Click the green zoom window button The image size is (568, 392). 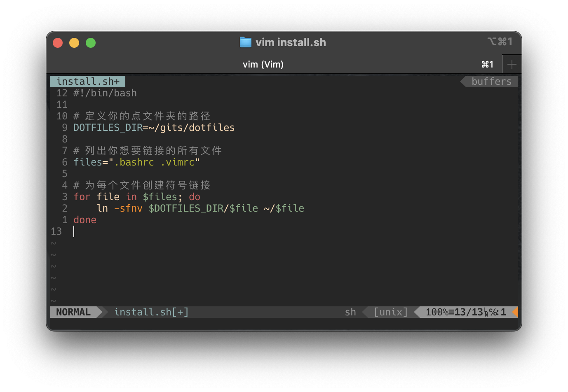[x=90, y=42]
